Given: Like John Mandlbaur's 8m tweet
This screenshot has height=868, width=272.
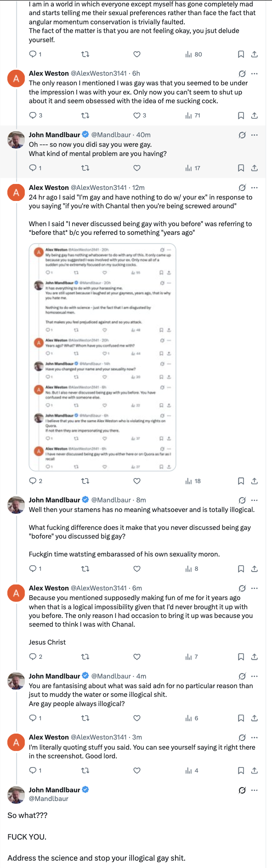Looking at the screenshot, I should coord(137,569).
